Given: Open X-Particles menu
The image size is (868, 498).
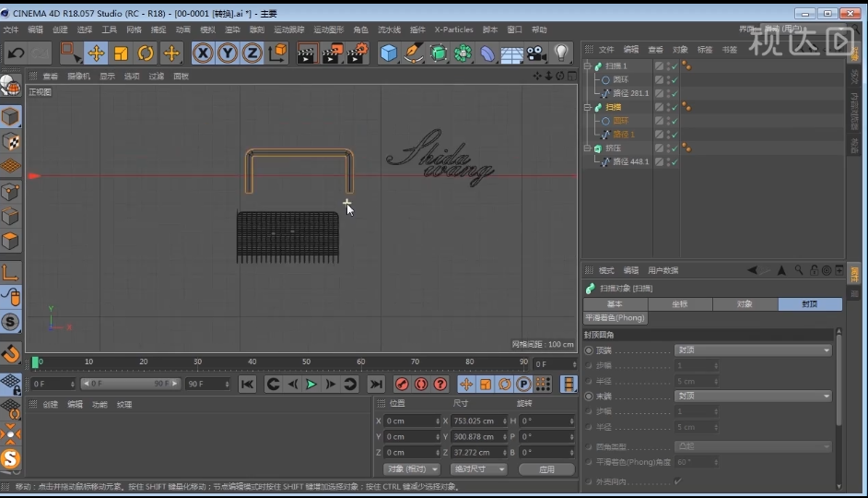Looking at the screenshot, I should tap(453, 30).
